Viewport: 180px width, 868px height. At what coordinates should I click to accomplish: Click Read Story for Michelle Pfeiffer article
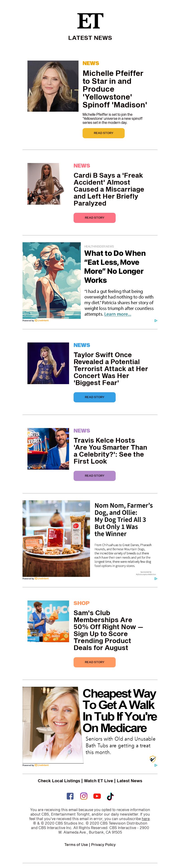(x=104, y=133)
